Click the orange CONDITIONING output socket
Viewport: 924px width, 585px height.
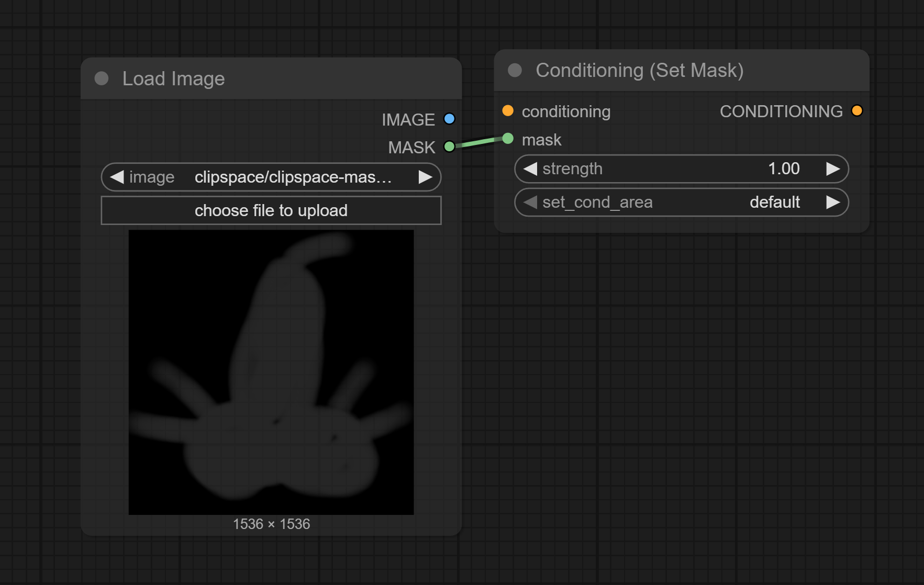tap(857, 110)
